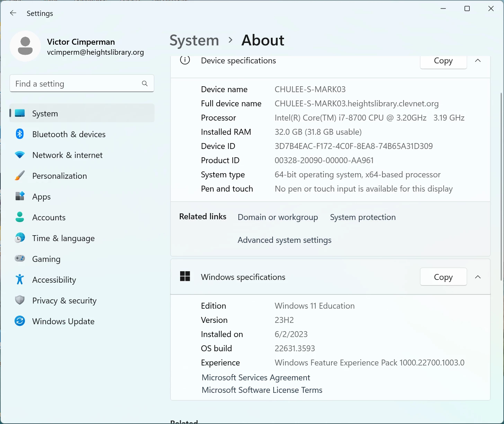The width and height of the screenshot is (504, 424).
Task: Click the user profile avatar picture
Action: (25, 46)
